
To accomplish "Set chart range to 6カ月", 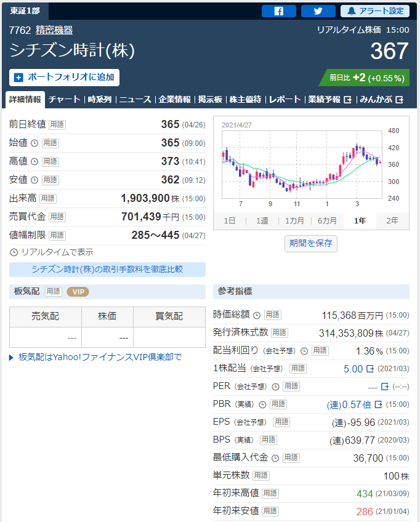I will pyautogui.click(x=327, y=221).
